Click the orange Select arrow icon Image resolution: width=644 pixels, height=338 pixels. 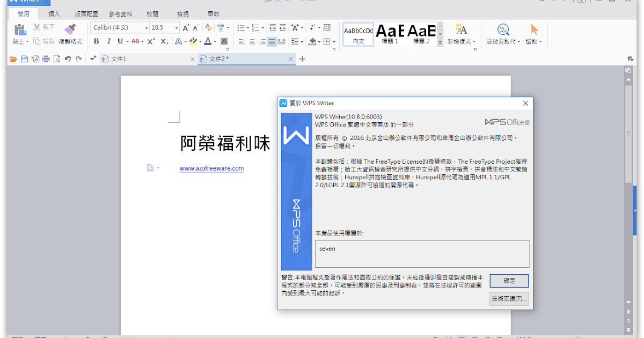[534, 30]
